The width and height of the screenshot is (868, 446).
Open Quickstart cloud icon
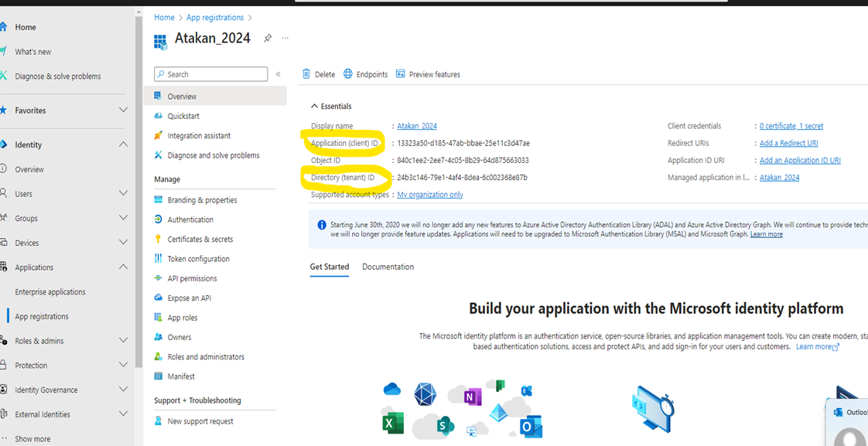158,116
